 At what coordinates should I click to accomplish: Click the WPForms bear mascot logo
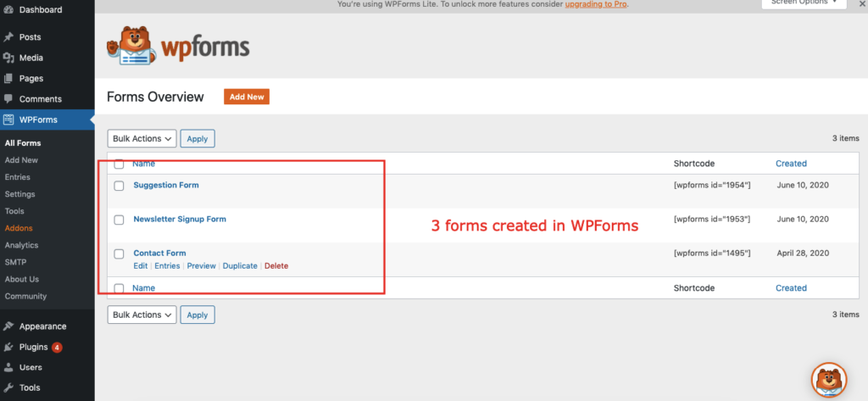(130, 46)
